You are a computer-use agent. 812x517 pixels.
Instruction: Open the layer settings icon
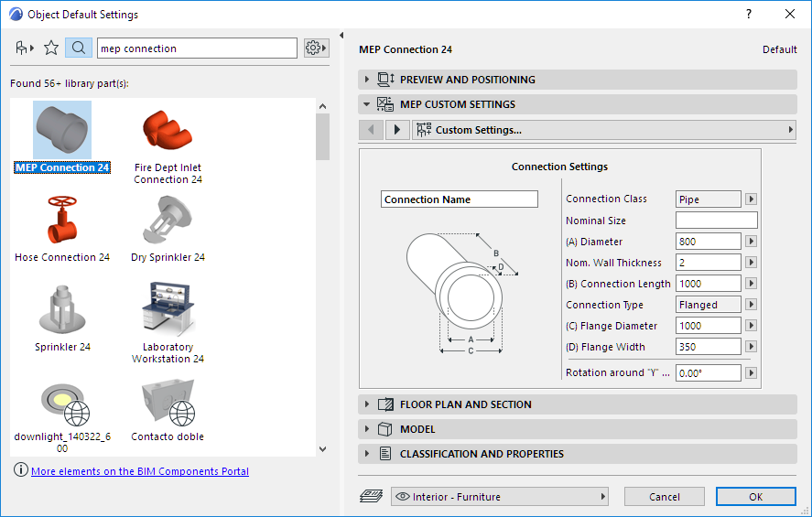(372, 497)
